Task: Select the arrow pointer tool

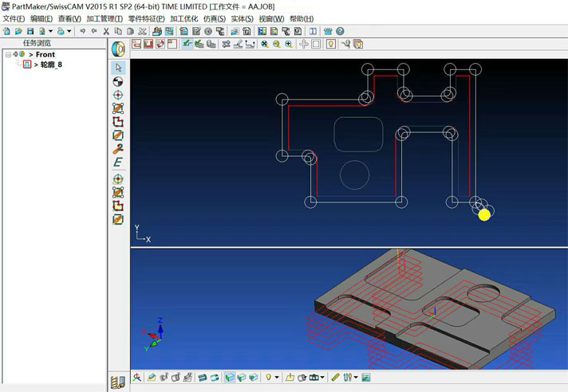Action: pyautogui.click(x=118, y=68)
